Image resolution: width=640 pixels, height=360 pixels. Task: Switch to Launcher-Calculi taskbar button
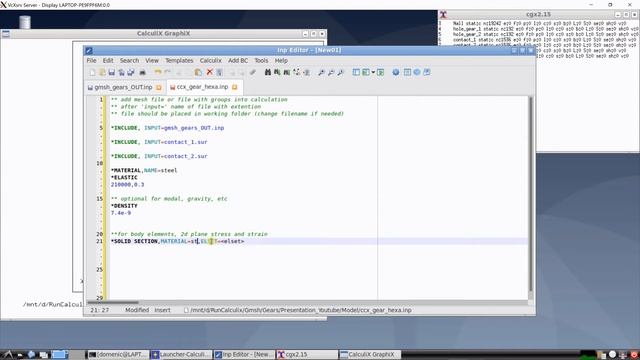pos(181,354)
